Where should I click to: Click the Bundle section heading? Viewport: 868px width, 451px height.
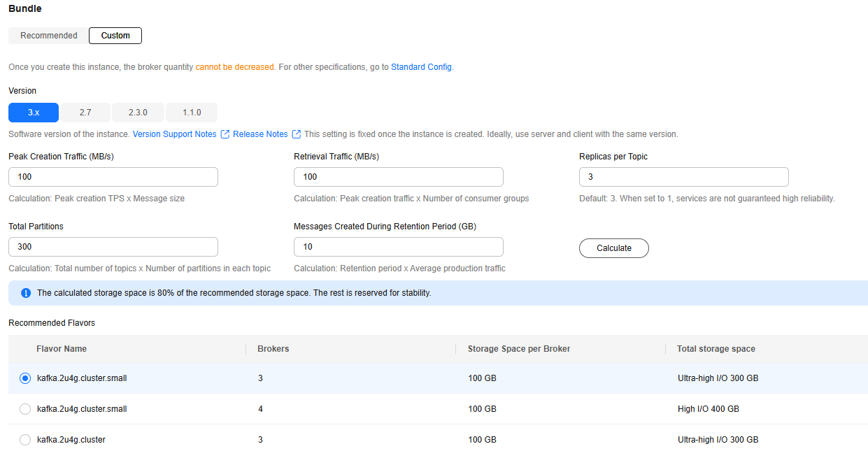25,9
